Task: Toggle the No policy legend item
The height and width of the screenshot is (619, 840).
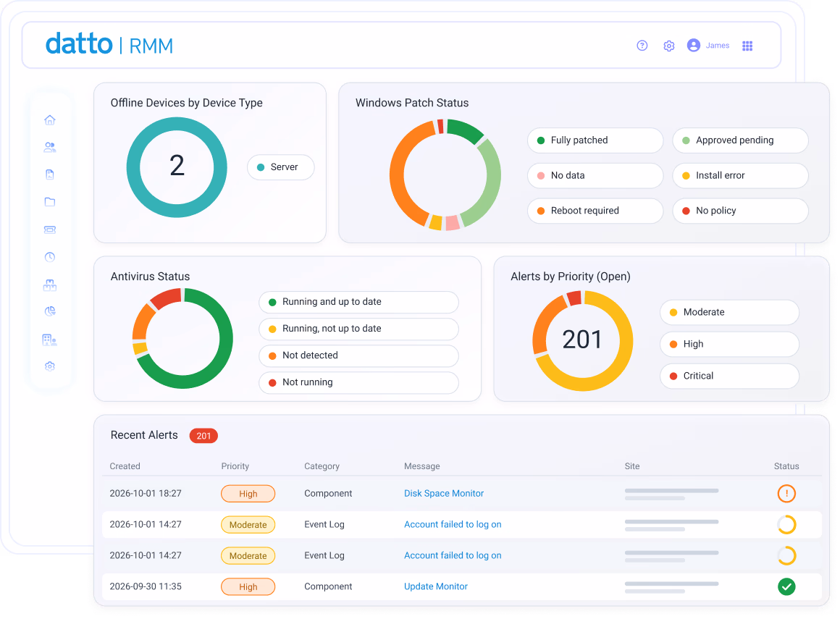Action: [740, 211]
